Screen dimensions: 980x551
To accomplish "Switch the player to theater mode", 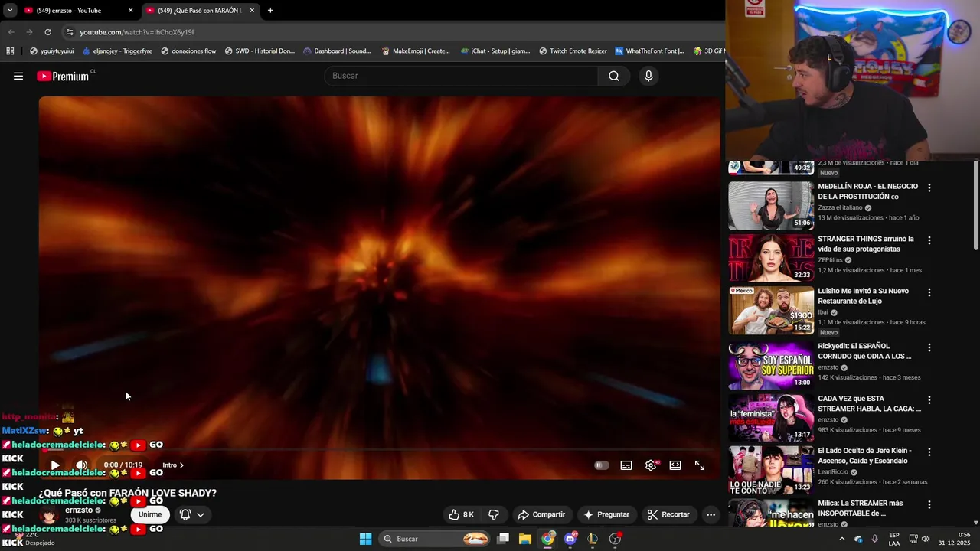I will 675,465.
